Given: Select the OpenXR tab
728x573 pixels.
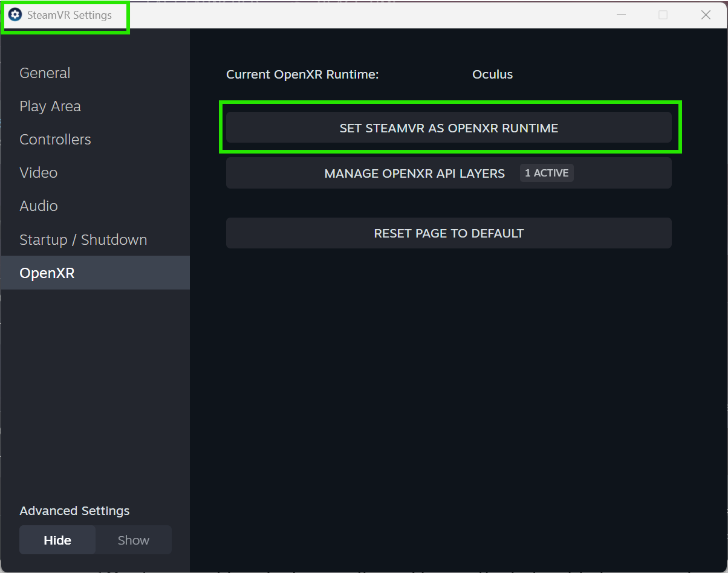Looking at the screenshot, I should pyautogui.click(x=95, y=273).
